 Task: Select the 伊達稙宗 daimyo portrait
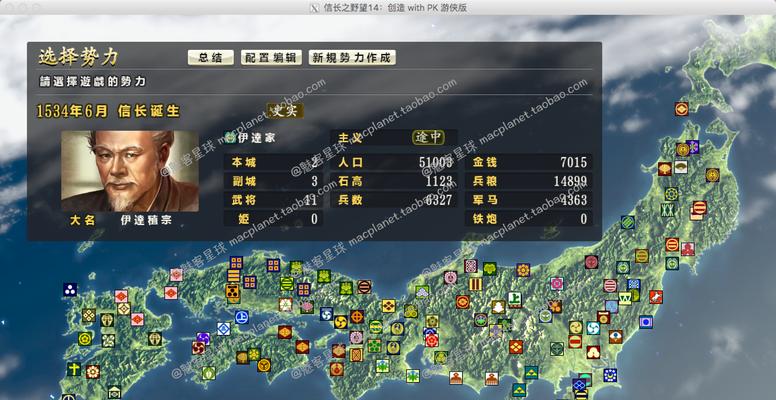(x=130, y=171)
